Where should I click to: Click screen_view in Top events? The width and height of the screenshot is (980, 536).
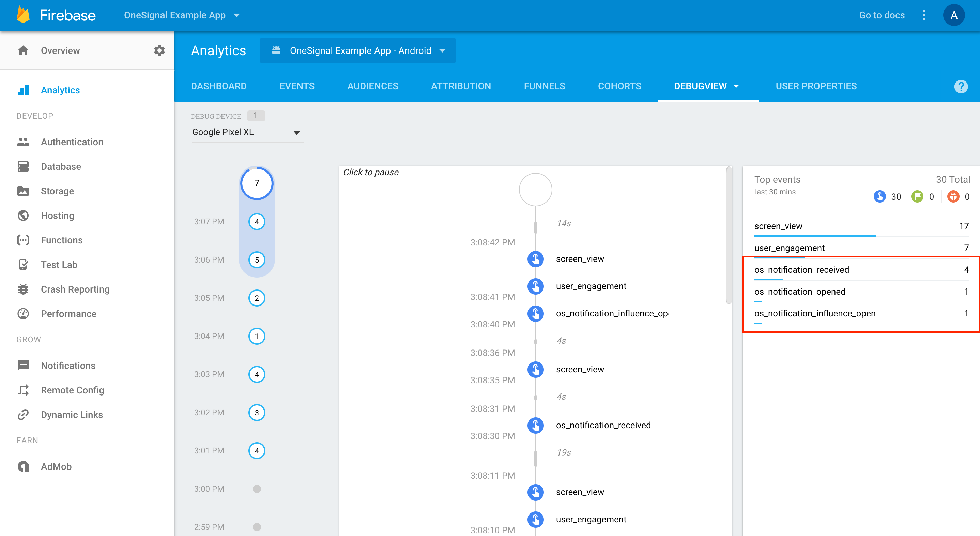point(861,226)
